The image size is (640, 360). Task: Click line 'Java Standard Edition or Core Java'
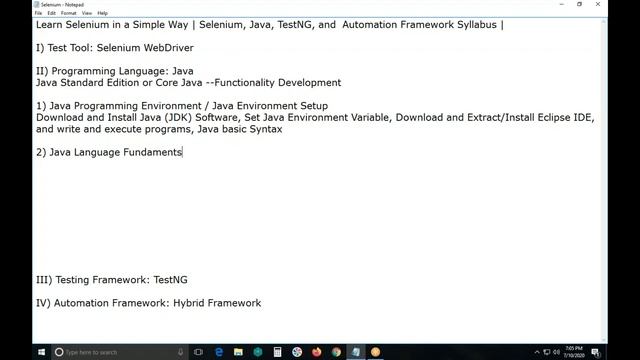pyautogui.click(x=189, y=82)
